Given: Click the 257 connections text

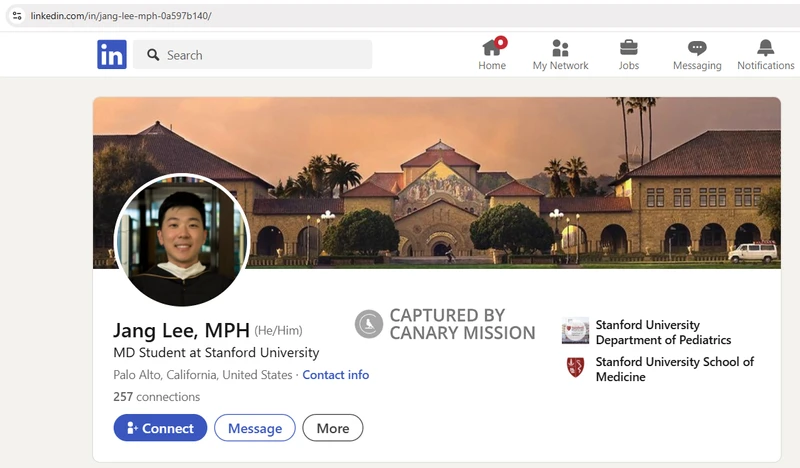Looking at the screenshot, I should [157, 397].
